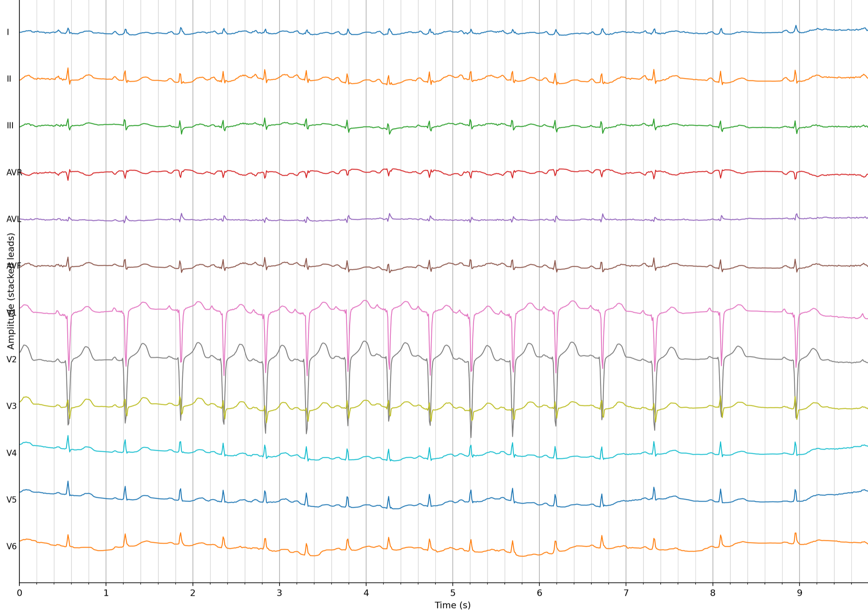868x616 pixels.
Task: Click the 0 tick label on time axis
Action: [x=19, y=593]
